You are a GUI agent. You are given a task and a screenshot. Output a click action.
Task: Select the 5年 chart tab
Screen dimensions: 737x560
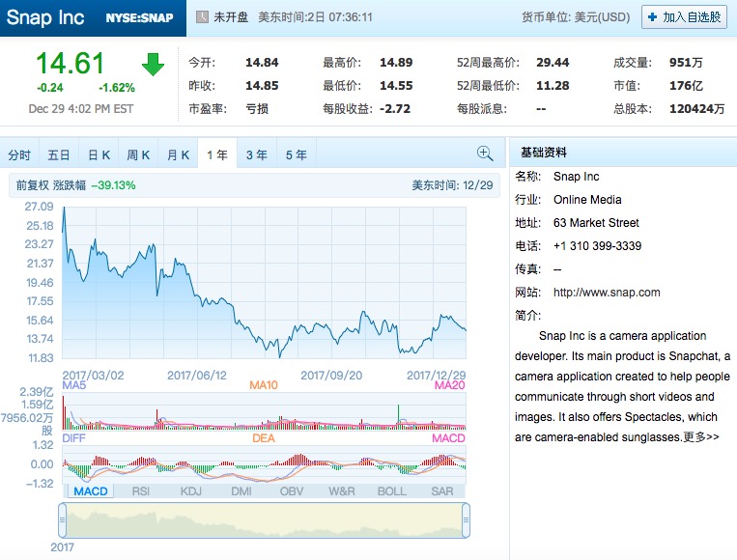click(x=297, y=154)
